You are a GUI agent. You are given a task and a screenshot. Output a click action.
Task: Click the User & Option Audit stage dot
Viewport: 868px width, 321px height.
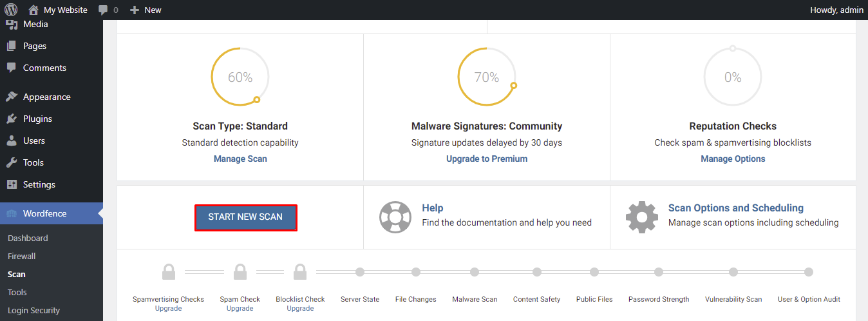click(809, 272)
